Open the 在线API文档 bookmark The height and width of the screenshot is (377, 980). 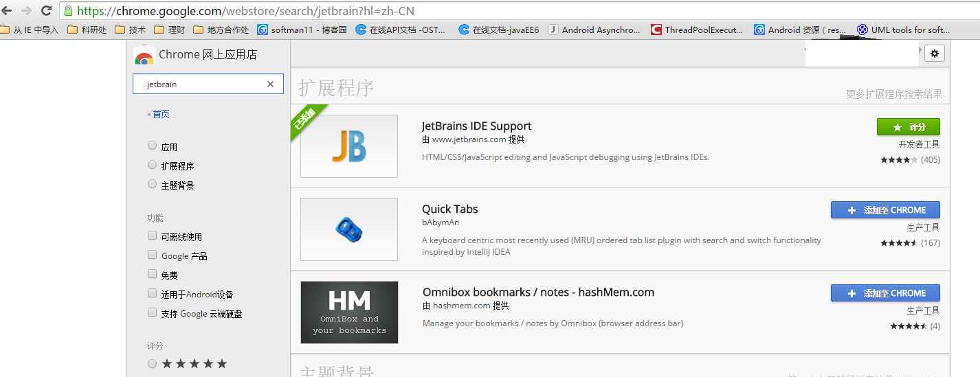coord(400,30)
